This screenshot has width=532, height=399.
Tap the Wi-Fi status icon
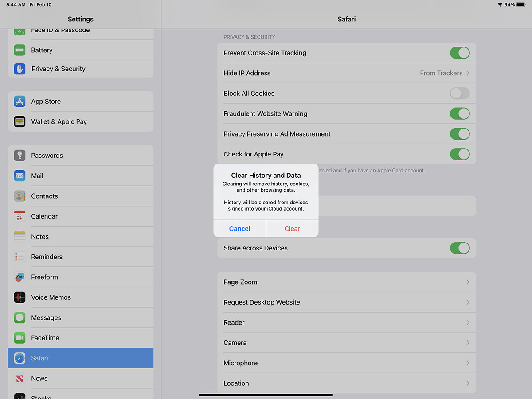tap(500, 4)
